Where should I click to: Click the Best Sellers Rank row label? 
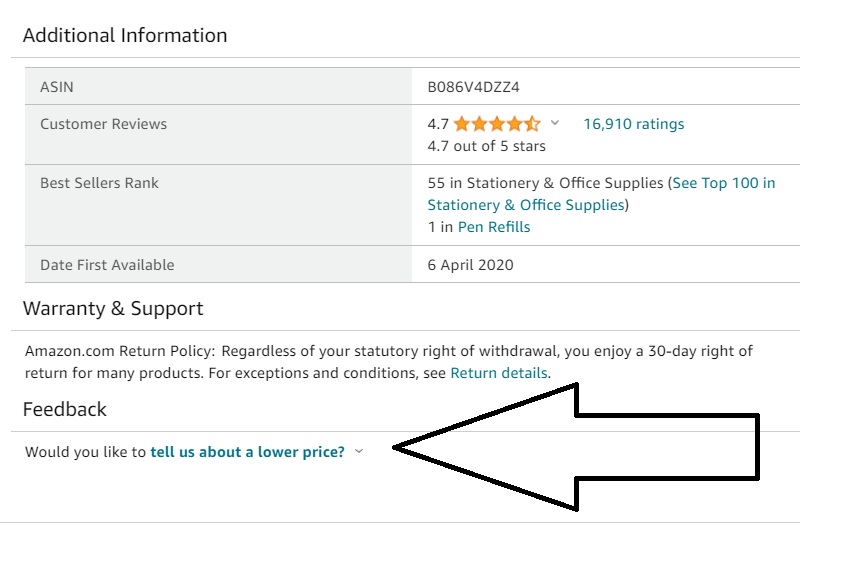pos(99,183)
